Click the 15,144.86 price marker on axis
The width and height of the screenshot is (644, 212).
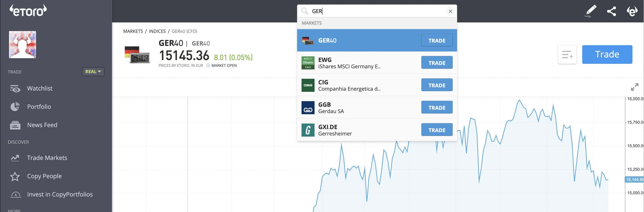[634, 180]
